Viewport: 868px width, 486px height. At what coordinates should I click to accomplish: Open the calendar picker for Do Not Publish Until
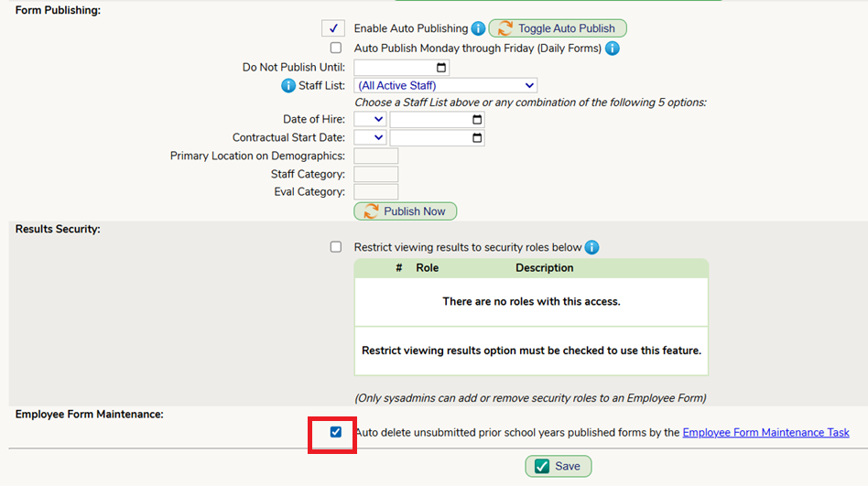click(441, 68)
